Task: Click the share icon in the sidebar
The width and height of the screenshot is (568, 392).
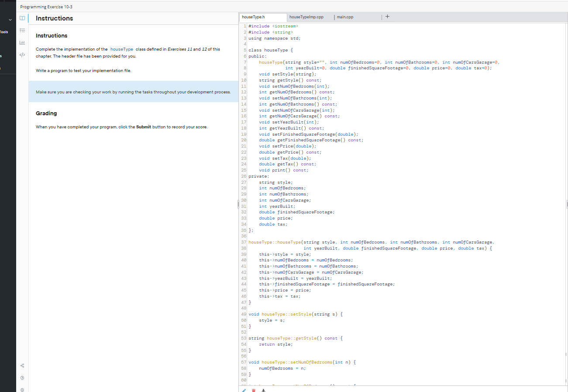Action: click(x=22, y=366)
